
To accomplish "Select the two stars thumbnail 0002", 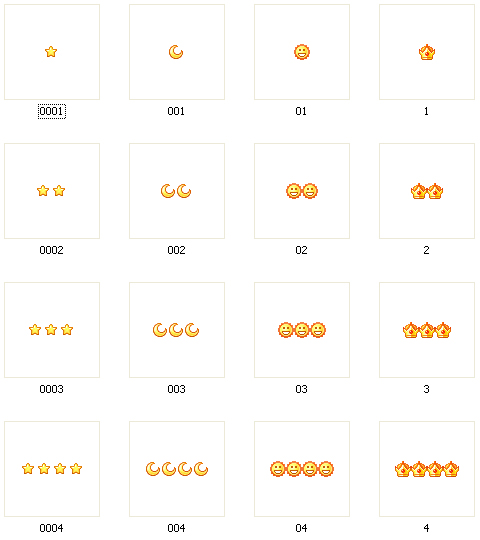I will click(x=52, y=191).
